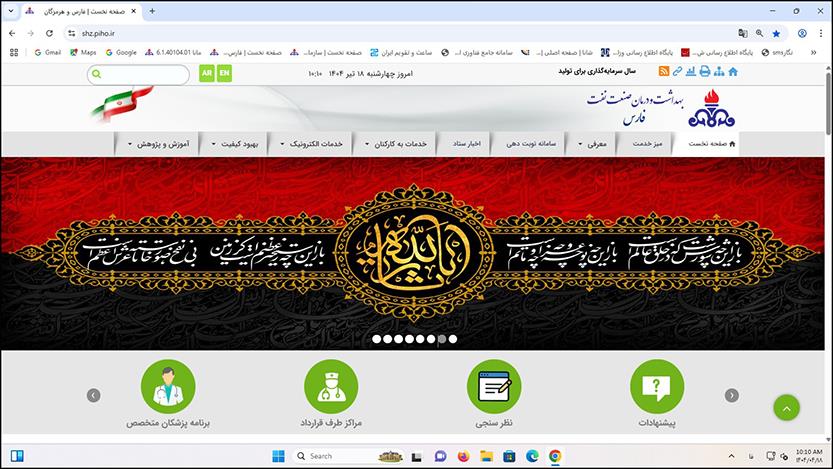Click the Google Translate icon in address bar
Viewport: 833px width, 469px height.
click(743, 33)
